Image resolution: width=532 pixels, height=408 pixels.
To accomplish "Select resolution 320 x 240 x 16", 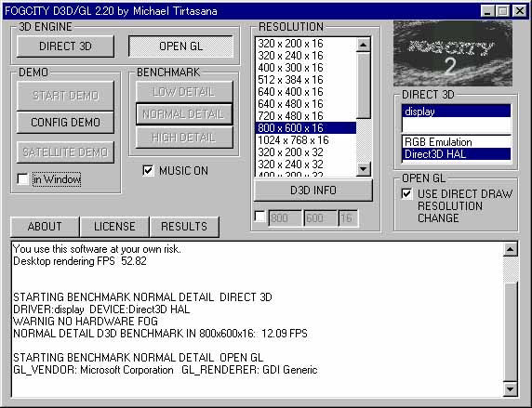I will 306,56.
